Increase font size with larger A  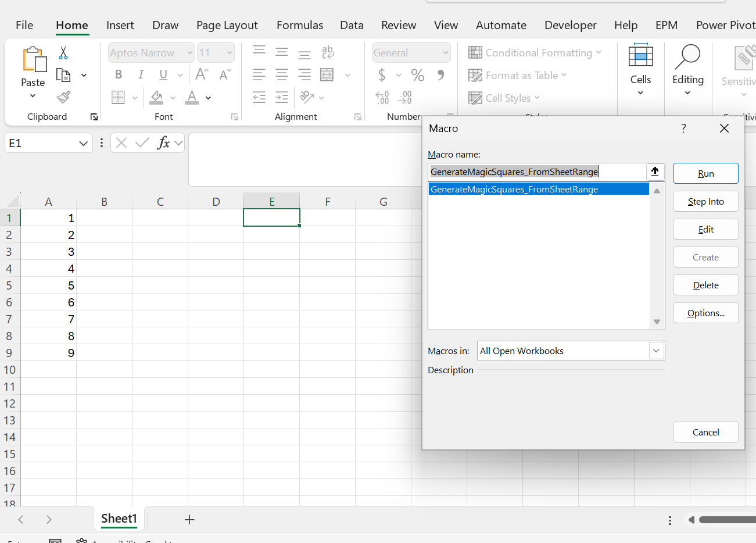coord(202,74)
